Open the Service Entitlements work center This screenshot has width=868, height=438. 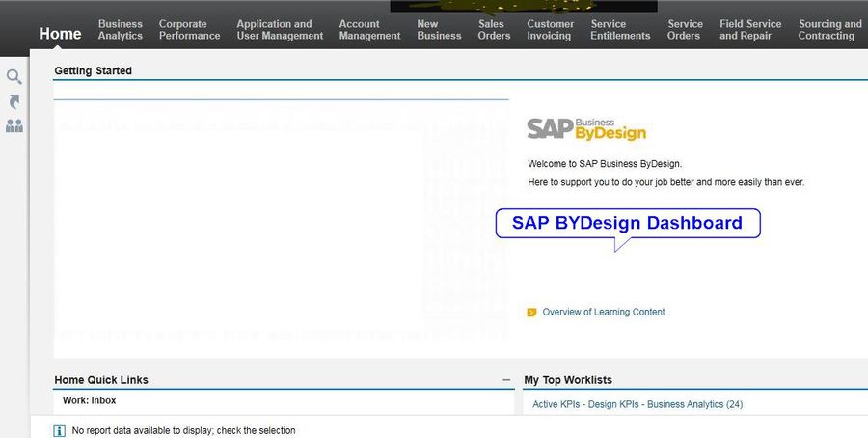[620, 30]
